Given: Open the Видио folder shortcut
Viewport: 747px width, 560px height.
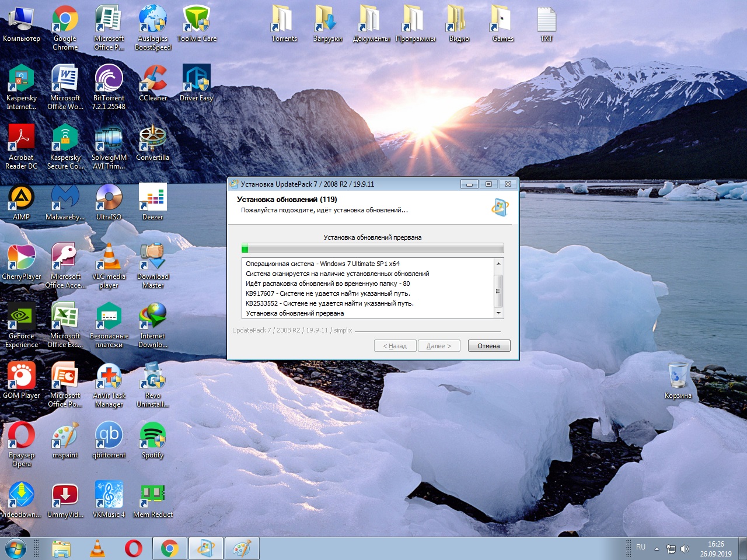Looking at the screenshot, I should (459, 24).
